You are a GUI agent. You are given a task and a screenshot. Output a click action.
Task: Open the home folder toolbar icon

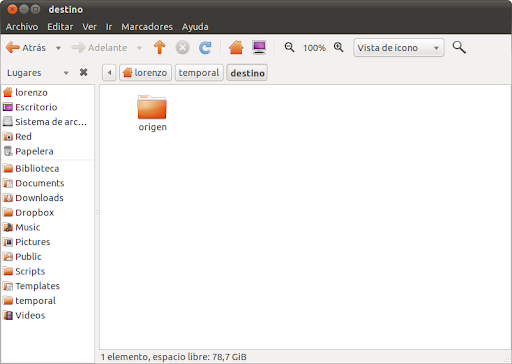pyautogui.click(x=236, y=47)
